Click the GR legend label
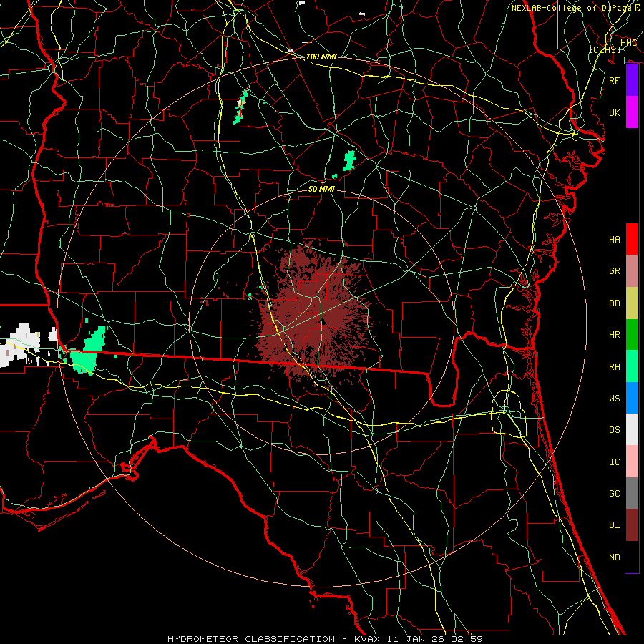644x644 pixels. tap(614, 271)
